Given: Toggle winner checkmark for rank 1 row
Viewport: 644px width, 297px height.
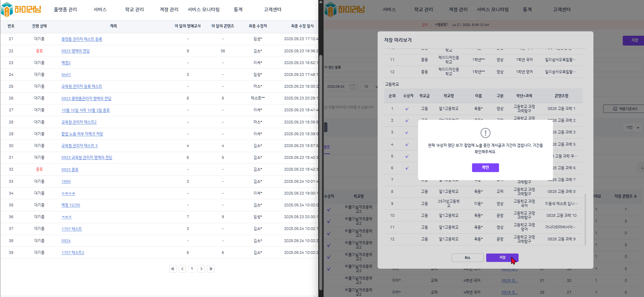Looking at the screenshot, I should 407,109.
